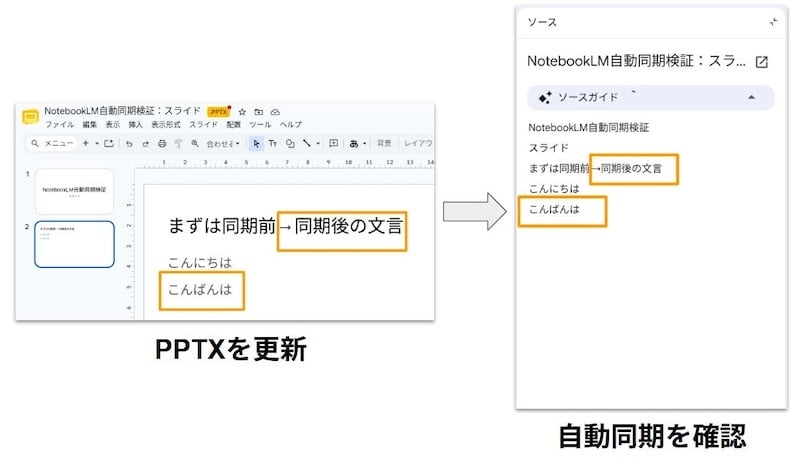The width and height of the screenshot is (804, 460).
Task: Click the move-to-folder icon
Action: click(258, 112)
